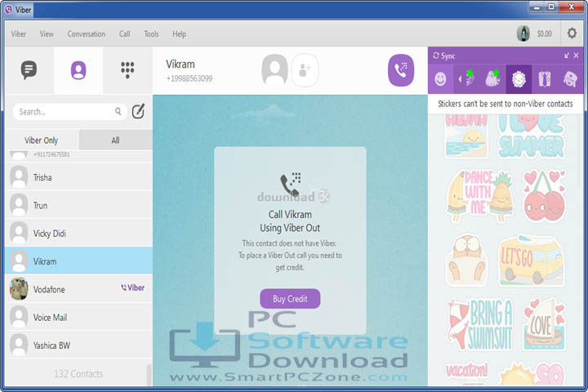This screenshot has height=392, width=588.
Task: Open the Help menu
Action: (x=179, y=33)
